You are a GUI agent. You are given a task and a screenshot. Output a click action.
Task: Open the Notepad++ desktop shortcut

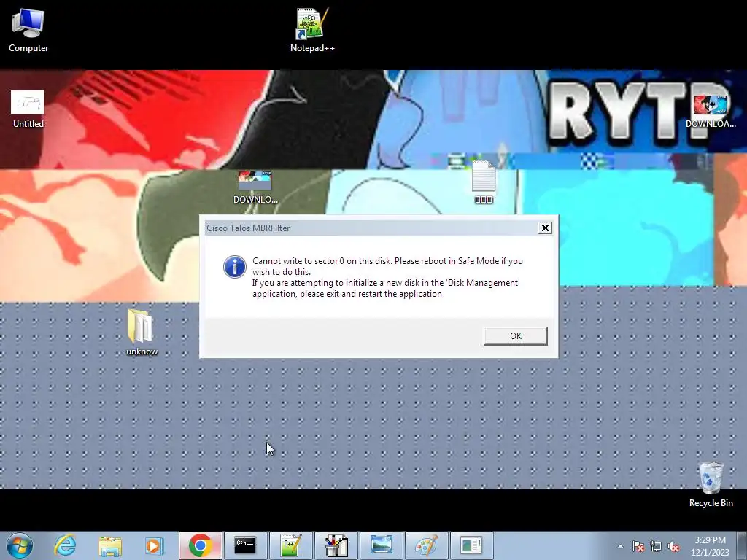pyautogui.click(x=312, y=31)
